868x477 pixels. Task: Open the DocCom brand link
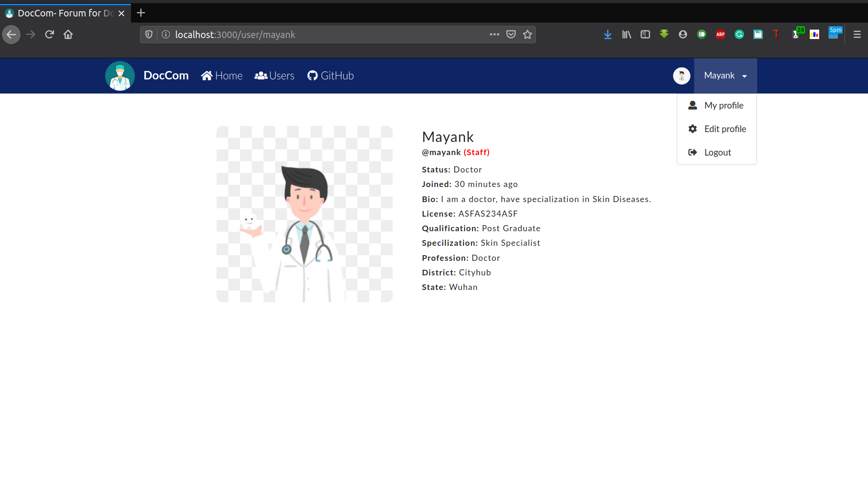point(166,76)
